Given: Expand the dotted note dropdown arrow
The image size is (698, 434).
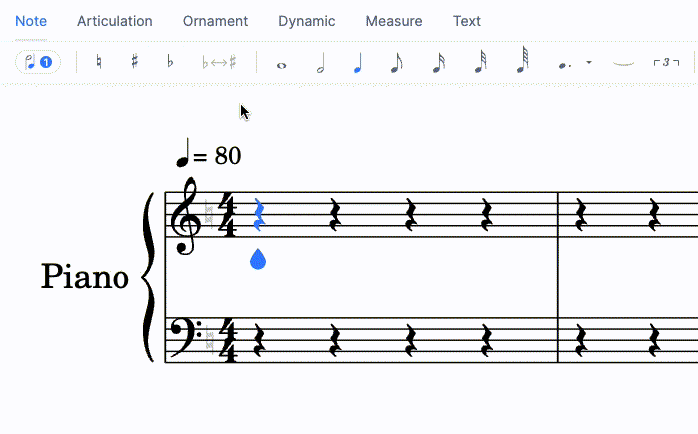Looking at the screenshot, I should point(589,63).
